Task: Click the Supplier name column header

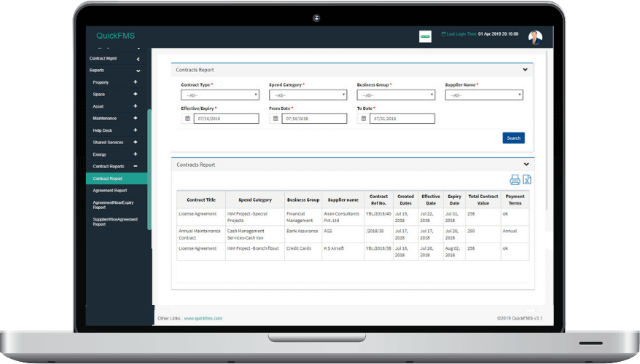Action: coord(343,199)
